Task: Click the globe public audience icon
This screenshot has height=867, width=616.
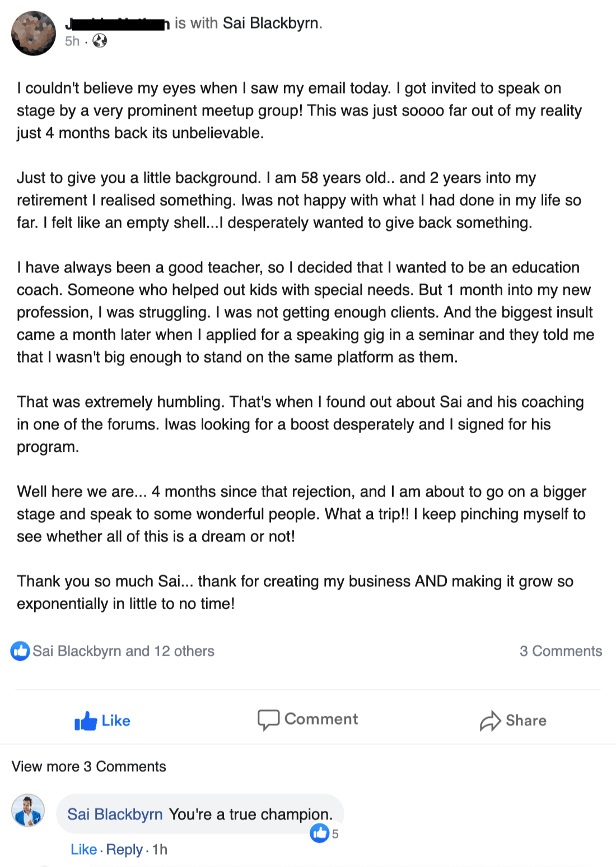Action: point(100,41)
